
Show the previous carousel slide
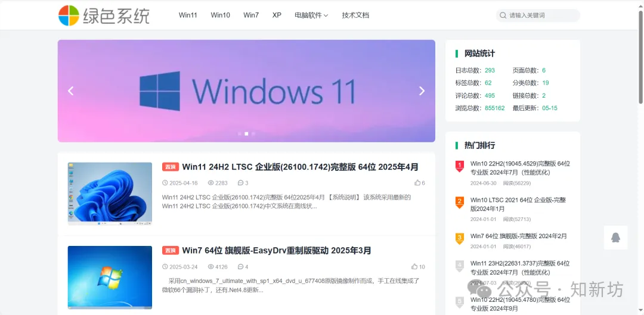point(71,91)
